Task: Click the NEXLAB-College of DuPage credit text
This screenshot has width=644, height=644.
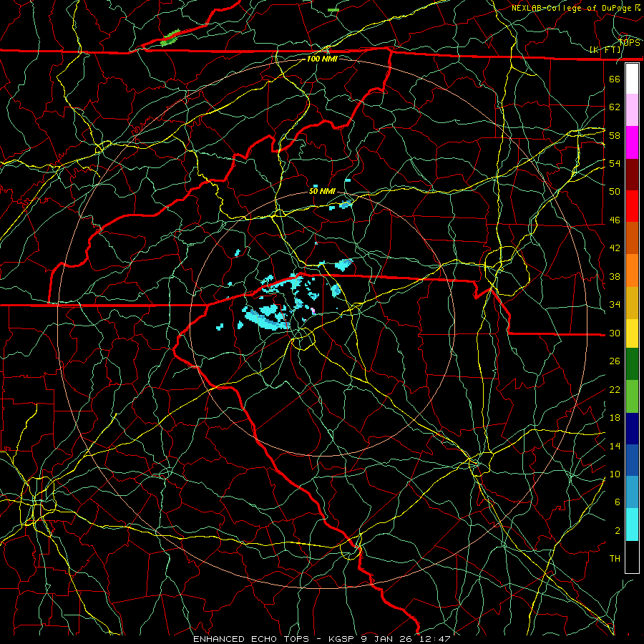Action: click(572, 8)
